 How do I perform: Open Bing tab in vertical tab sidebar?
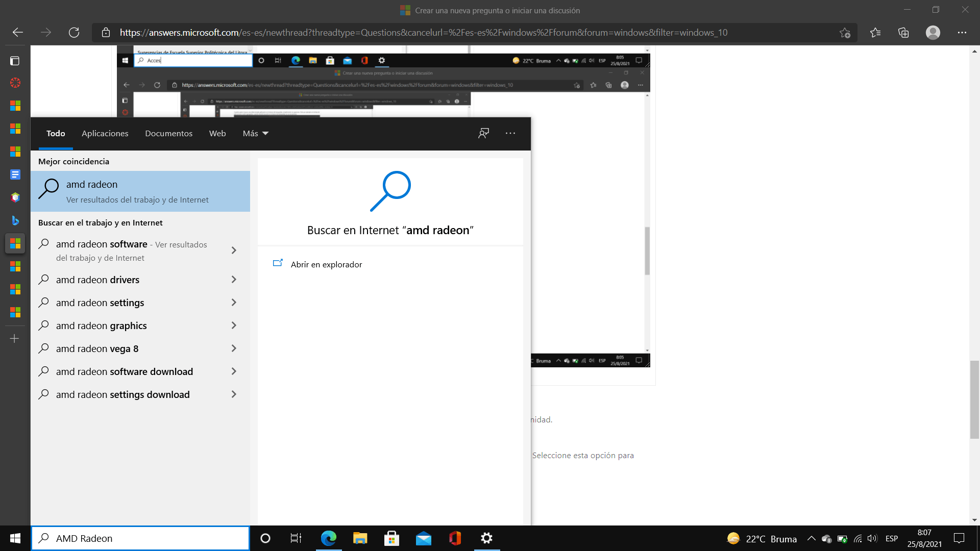coord(15,220)
